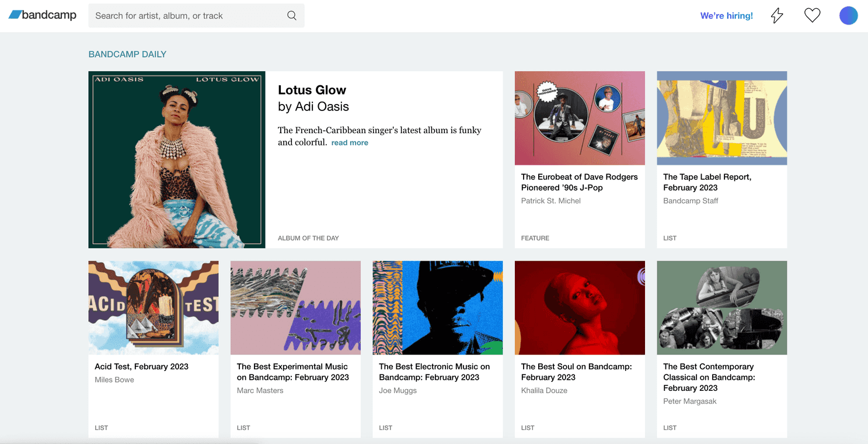868x444 pixels.
Task: Open the feed with the lightning bolt icon
Action: (x=776, y=15)
